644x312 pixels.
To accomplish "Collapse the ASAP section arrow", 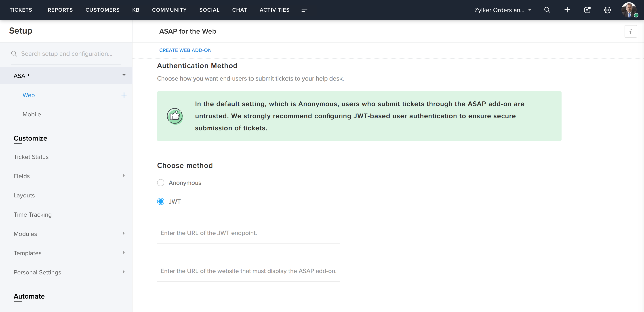I will (124, 75).
